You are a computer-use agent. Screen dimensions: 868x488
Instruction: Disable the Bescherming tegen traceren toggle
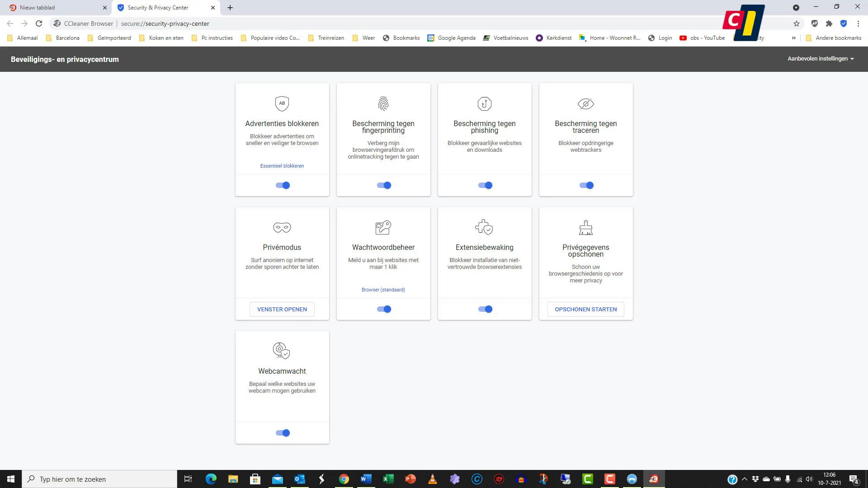(585, 185)
